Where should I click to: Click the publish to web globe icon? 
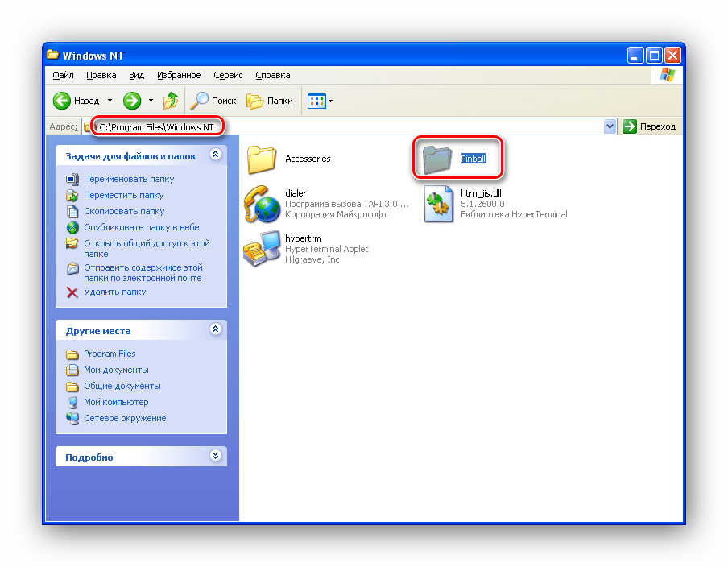[x=72, y=228]
